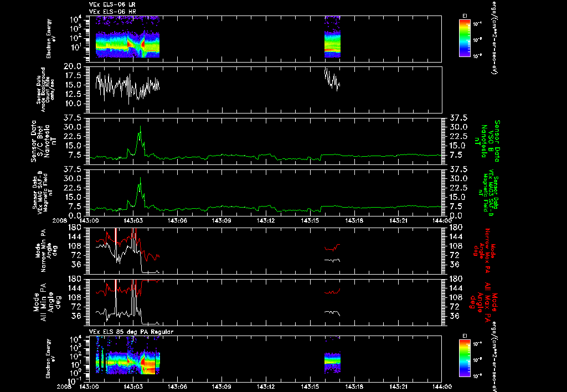The width and height of the screenshot is (567, 392).
Task: Click the green 'VSO B Nanotesla' axis label
Action: pyautogui.click(x=488, y=141)
